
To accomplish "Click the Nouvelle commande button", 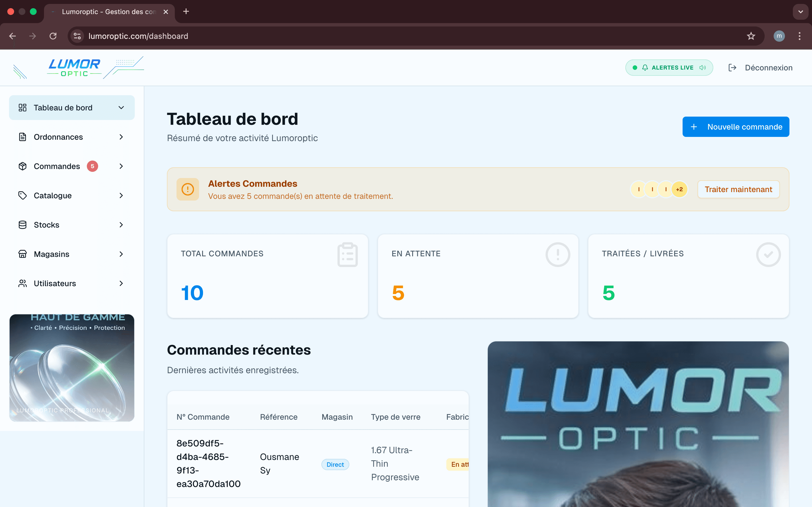I will click(736, 127).
